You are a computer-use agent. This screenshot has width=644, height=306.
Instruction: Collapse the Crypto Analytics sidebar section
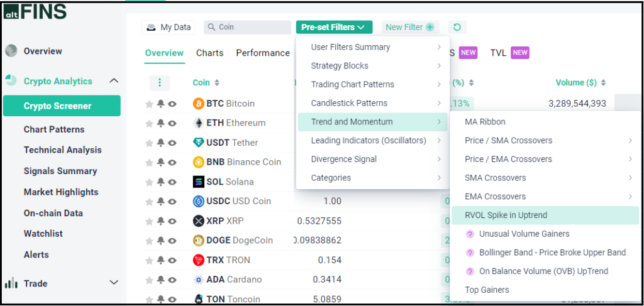click(114, 81)
